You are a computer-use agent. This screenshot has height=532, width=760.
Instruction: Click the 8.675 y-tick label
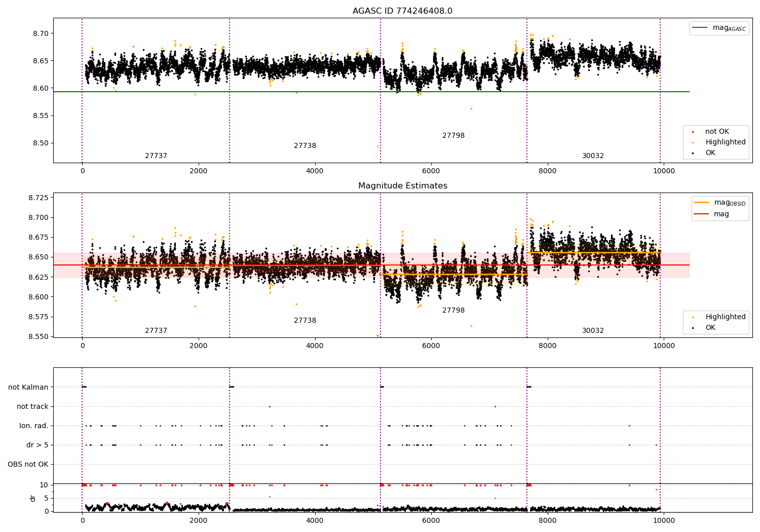click(38, 237)
